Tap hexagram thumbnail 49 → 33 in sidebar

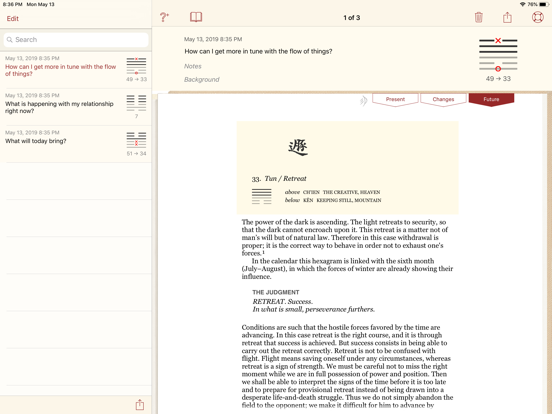coord(136,66)
